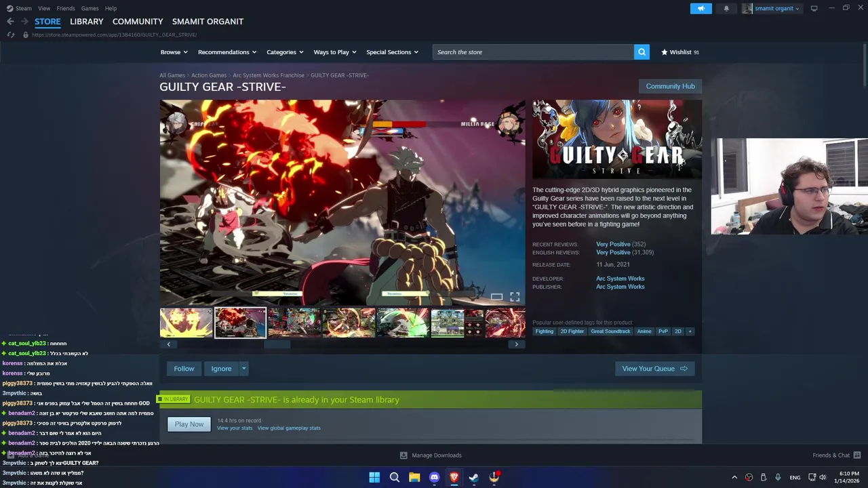Open the SMAMIT ORGANIT profile tab

tap(208, 22)
